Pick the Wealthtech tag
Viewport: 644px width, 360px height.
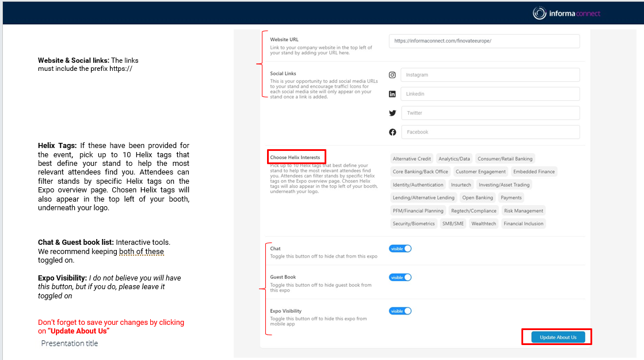coord(483,223)
